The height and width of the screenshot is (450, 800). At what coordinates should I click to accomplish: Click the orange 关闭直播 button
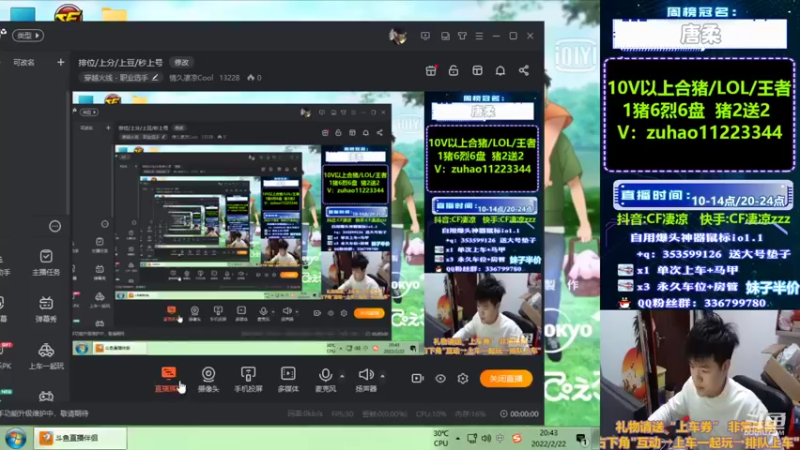click(x=506, y=379)
